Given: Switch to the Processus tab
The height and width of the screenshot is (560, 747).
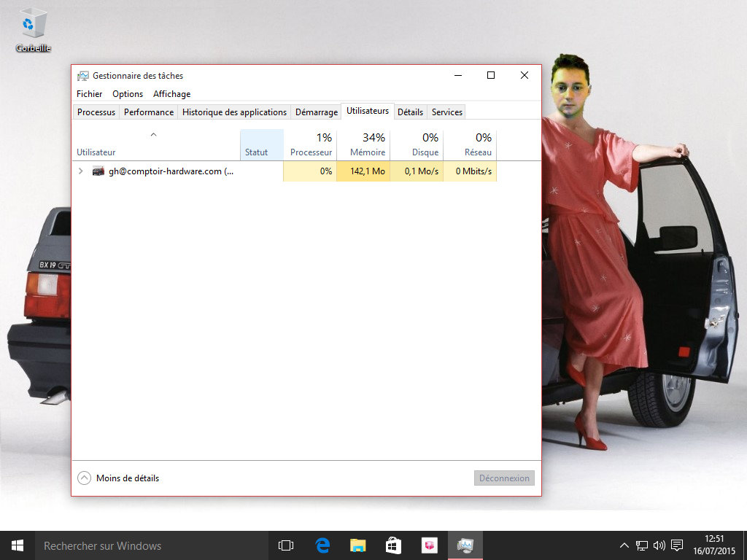Looking at the screenshot, I should click(96, 112).
